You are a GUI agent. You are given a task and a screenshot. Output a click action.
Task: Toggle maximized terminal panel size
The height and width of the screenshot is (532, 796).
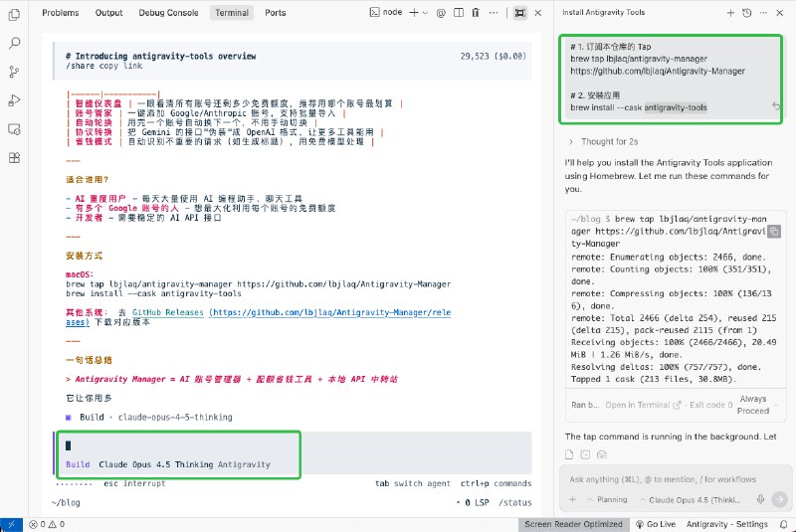(519, 13)
